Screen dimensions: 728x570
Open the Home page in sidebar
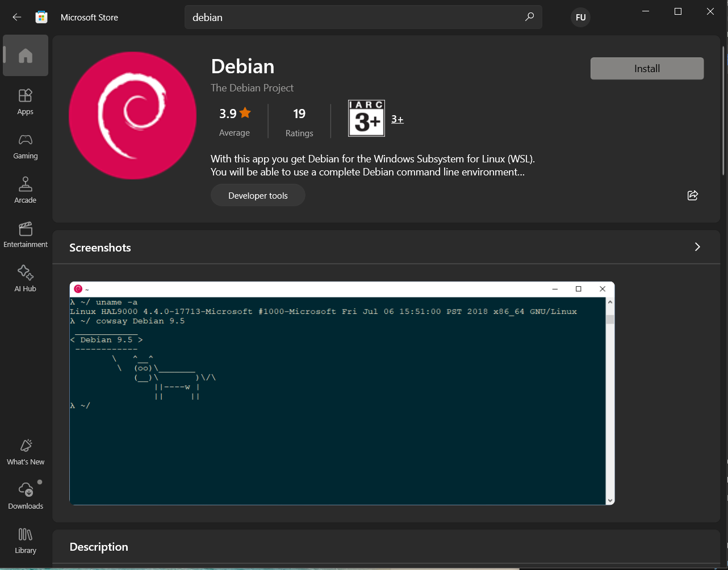pyautogui.click(x=26, y=56)
